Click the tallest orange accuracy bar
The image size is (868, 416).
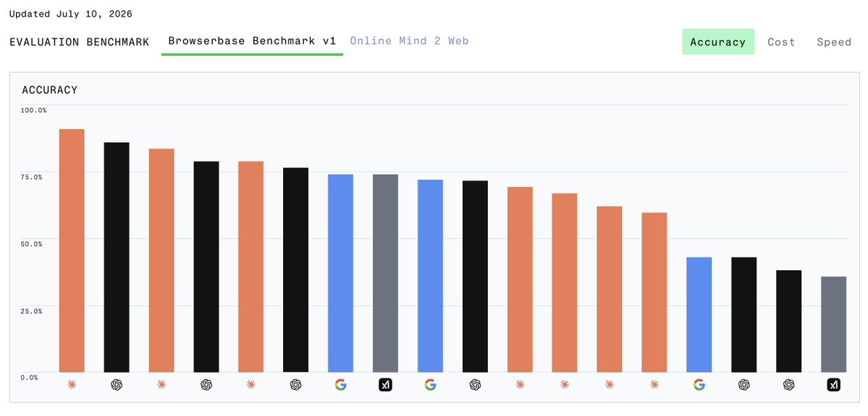coord(72,250)
